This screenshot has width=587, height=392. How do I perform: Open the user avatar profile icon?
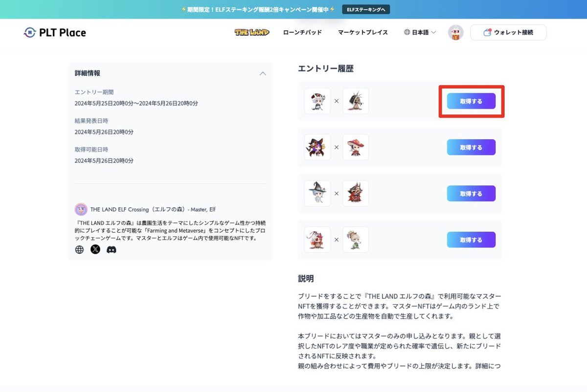point(455,33)
